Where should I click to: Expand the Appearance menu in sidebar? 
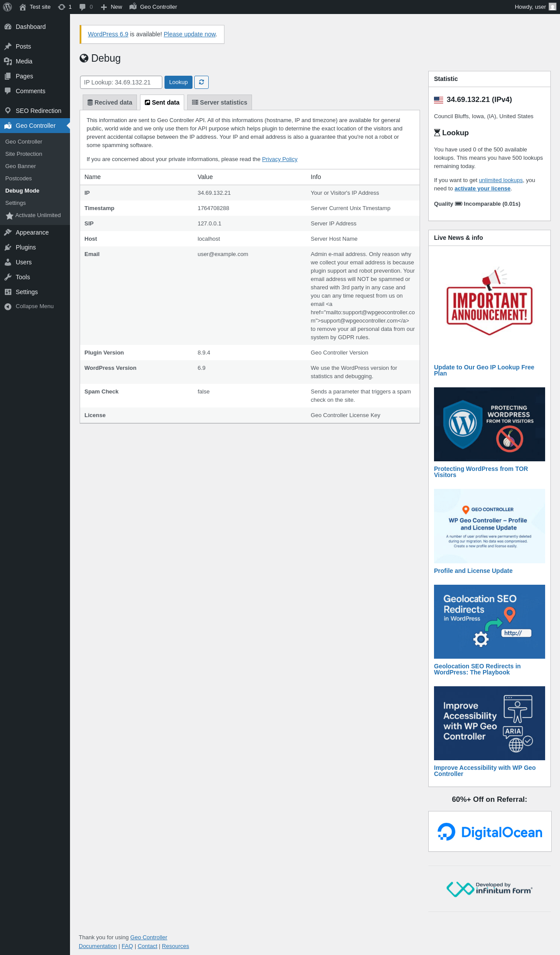32,232
